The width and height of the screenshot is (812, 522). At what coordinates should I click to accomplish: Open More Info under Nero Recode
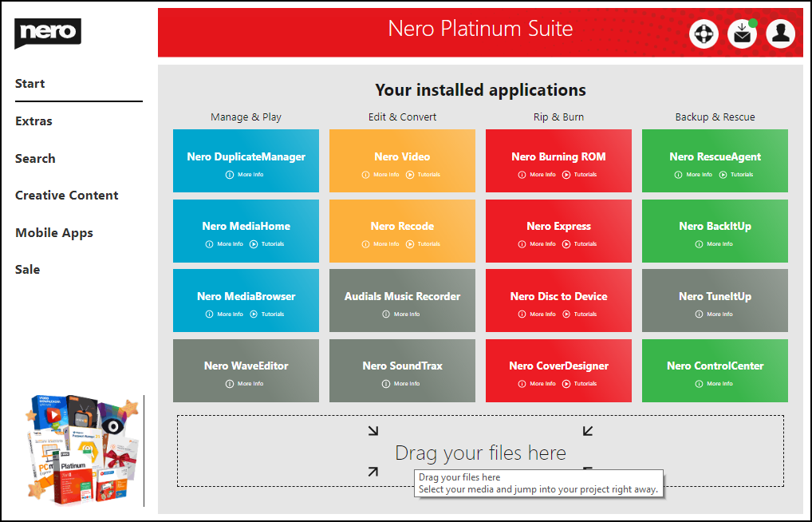click(380, 244)
